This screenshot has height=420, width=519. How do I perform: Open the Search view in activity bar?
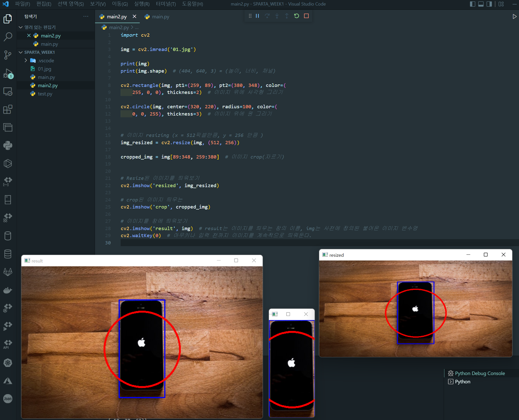coord(8,37)
